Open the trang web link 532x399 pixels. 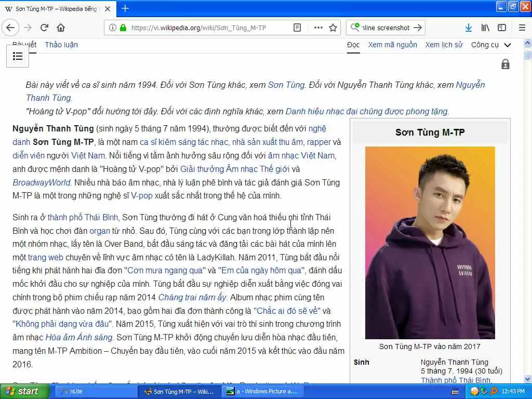pyautogui.click(x=46, y=258)
